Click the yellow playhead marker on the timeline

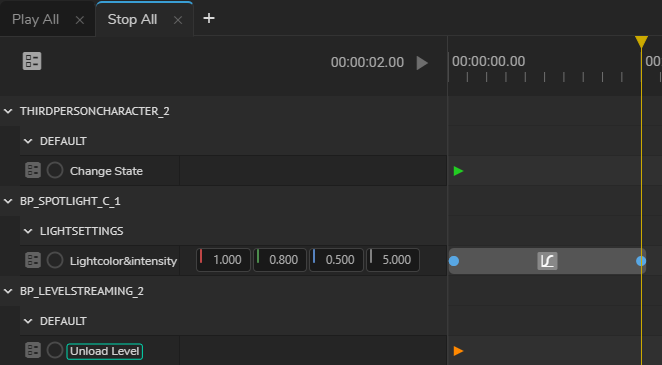pos(641,42)
